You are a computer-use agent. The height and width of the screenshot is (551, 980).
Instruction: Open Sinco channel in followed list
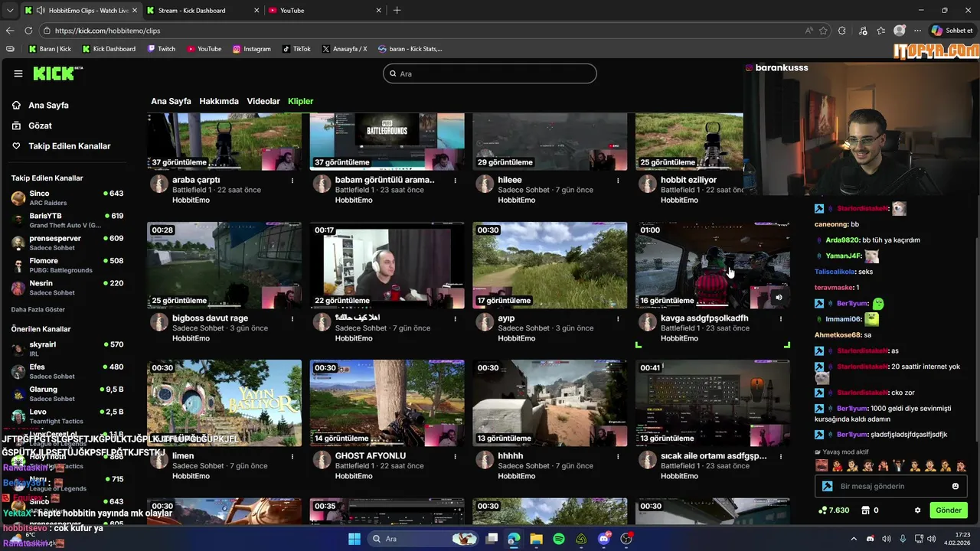tap(67, 198)
